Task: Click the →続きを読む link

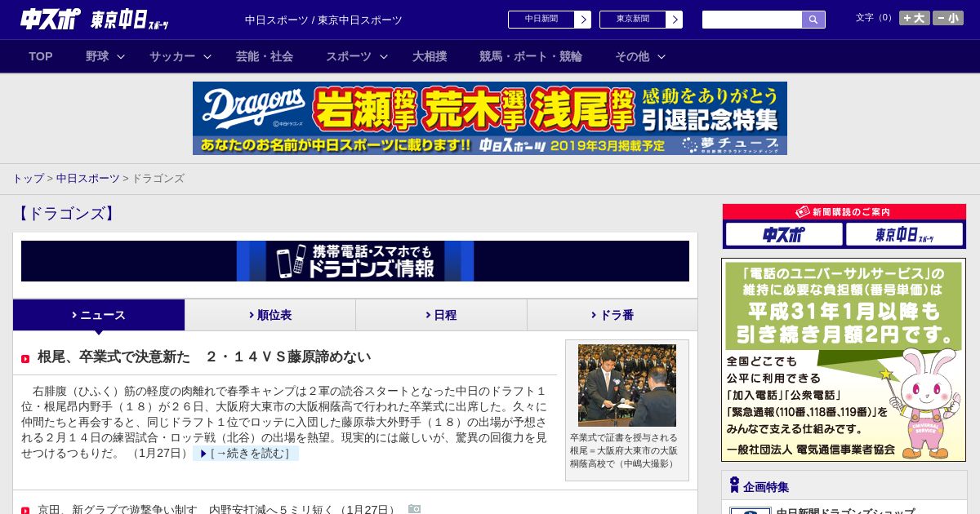Action: tap(246, 453)
